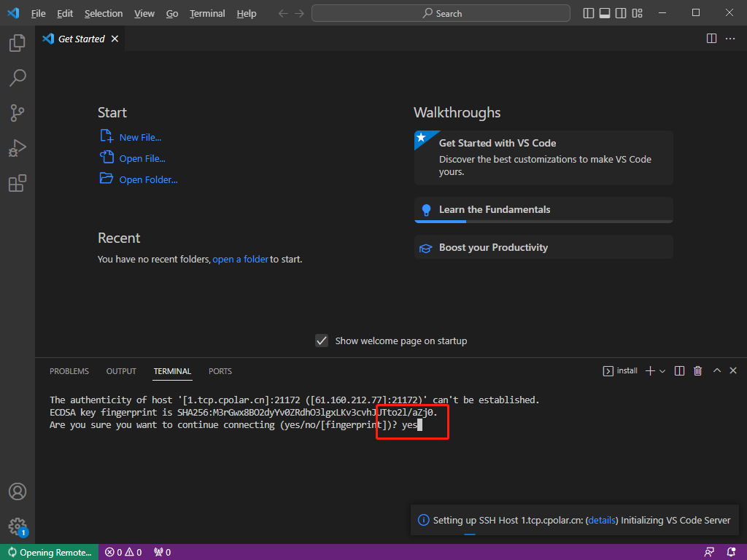747x560 pixels.
Task: Open the Explorer view in activity bar
Action: [18, 44]
